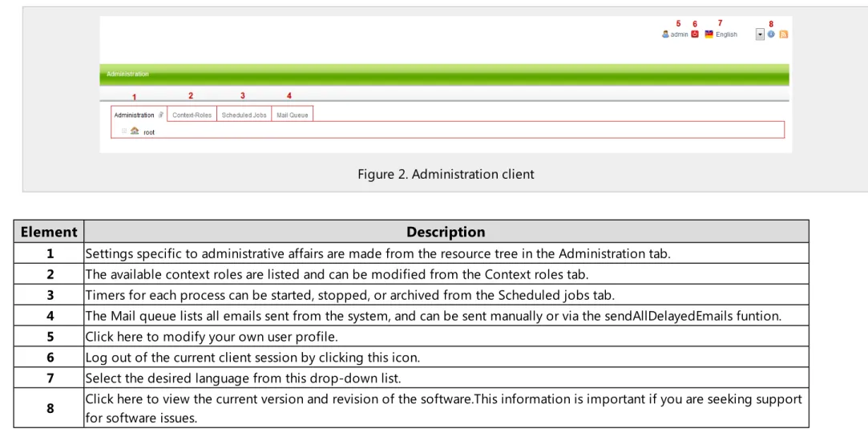Click the 'Click here to modify your own user profile' row

pos(446,336)
